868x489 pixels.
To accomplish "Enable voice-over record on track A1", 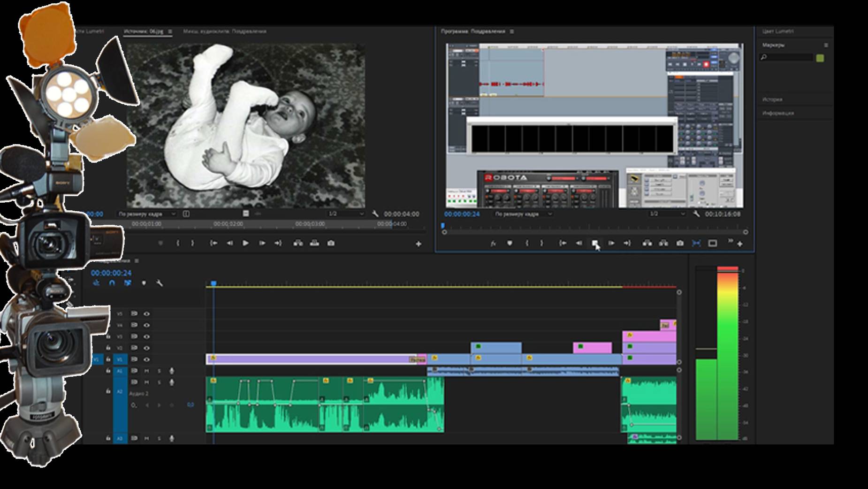I will pyautogui.click(x=172, y=371).
